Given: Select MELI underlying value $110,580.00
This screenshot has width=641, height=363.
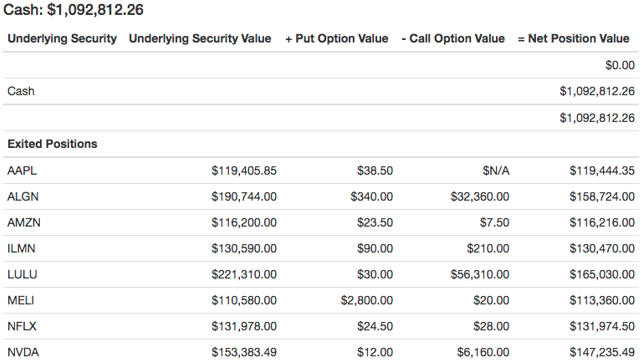Looking at the screenshot, I should click(x=244, y=300).
